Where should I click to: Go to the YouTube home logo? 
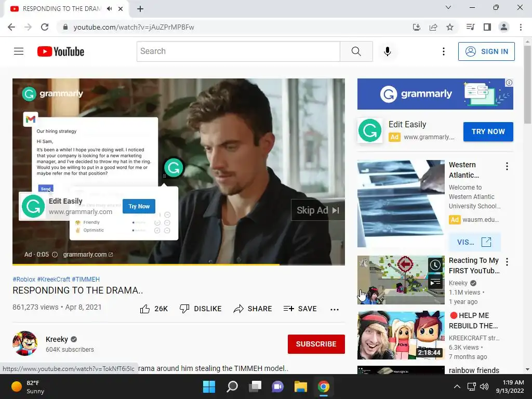click(61, 51)
